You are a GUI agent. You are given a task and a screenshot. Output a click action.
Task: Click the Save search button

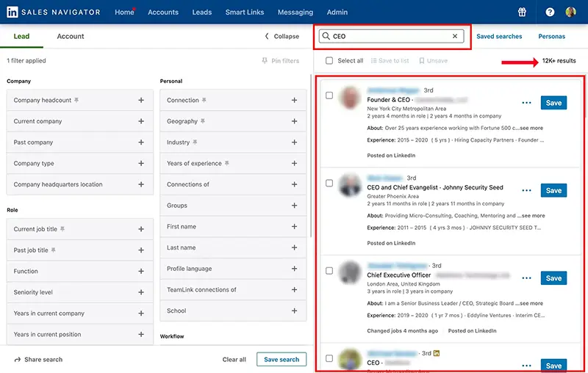(282, 359)
